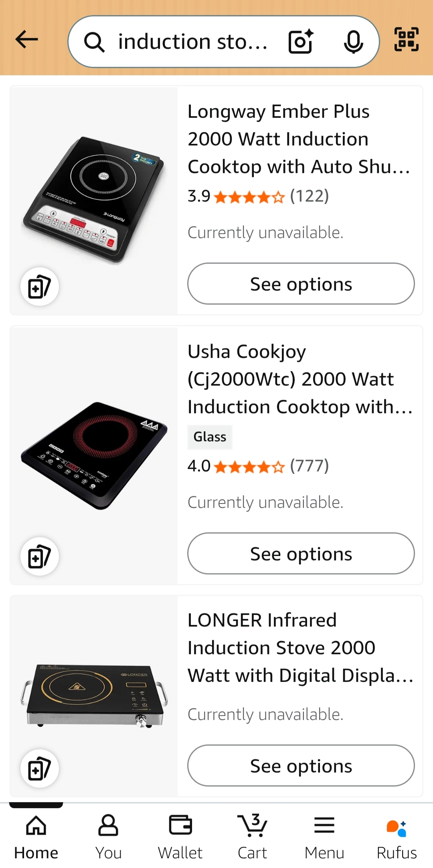Image resolution: width=433 pixels, height=868 pixels.
Task: Tap the back arrow icon
Action: pos(27,40)
